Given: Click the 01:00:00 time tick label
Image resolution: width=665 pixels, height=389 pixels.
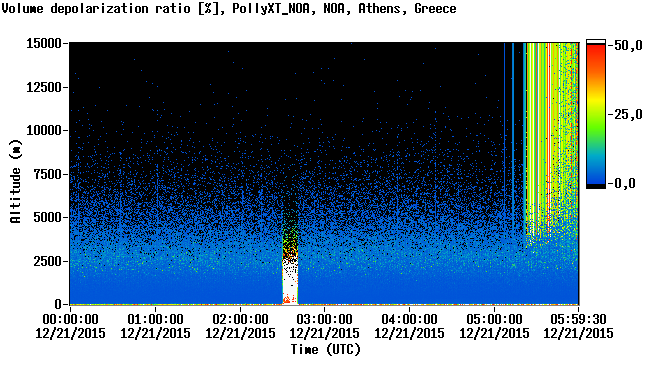Looking at the screenshot, I should (155, 319).
